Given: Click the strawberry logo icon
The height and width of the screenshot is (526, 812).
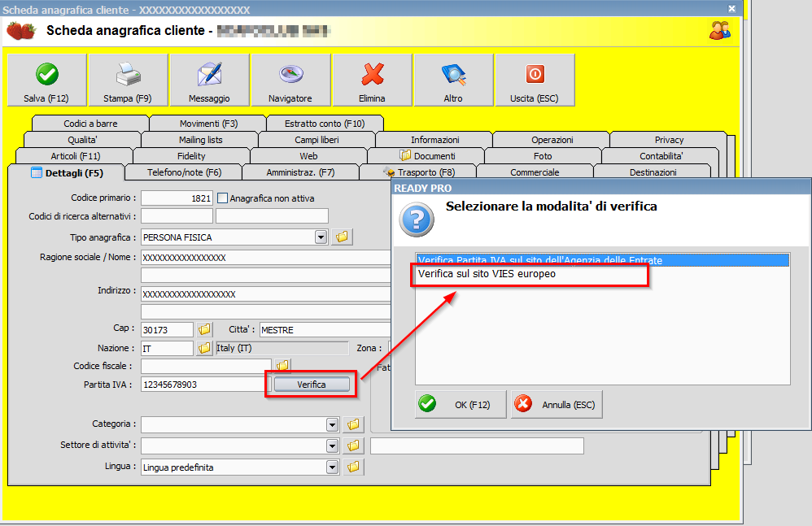Looking at the screenshot, I should coord(20,31).
